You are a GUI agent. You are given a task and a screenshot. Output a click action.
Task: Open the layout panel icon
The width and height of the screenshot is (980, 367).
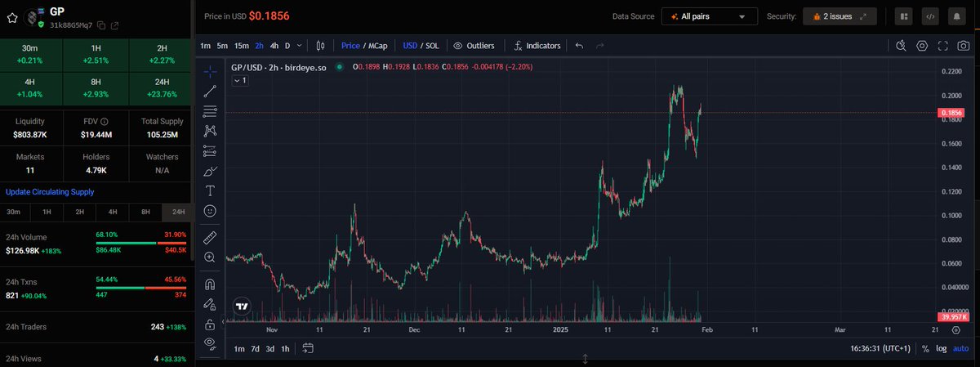pos(904,16)
